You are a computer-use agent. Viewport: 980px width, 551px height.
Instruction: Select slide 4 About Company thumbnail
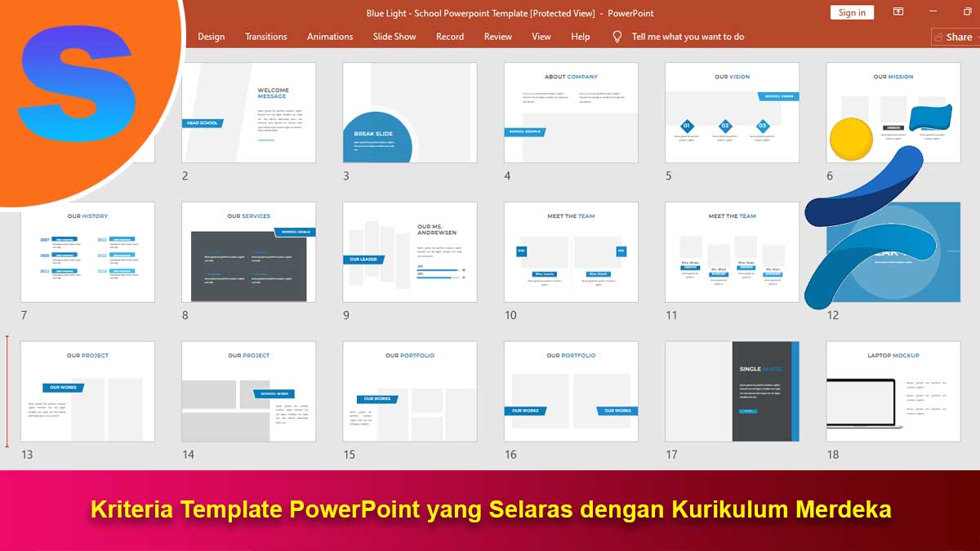pos(571,113)
